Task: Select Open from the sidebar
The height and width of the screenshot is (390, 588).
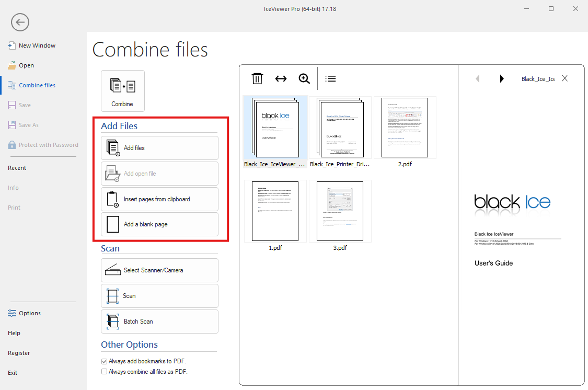Action: (21, 65)
